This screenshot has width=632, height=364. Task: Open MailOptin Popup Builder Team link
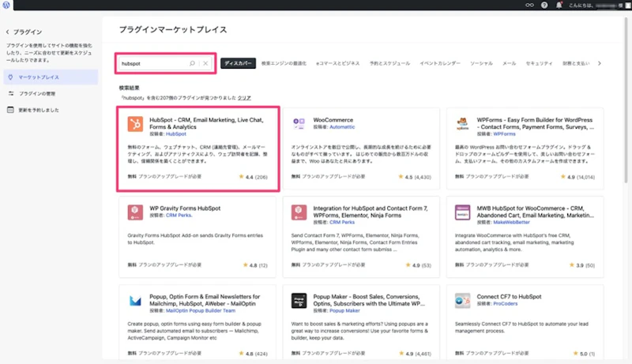click(201, 311)
